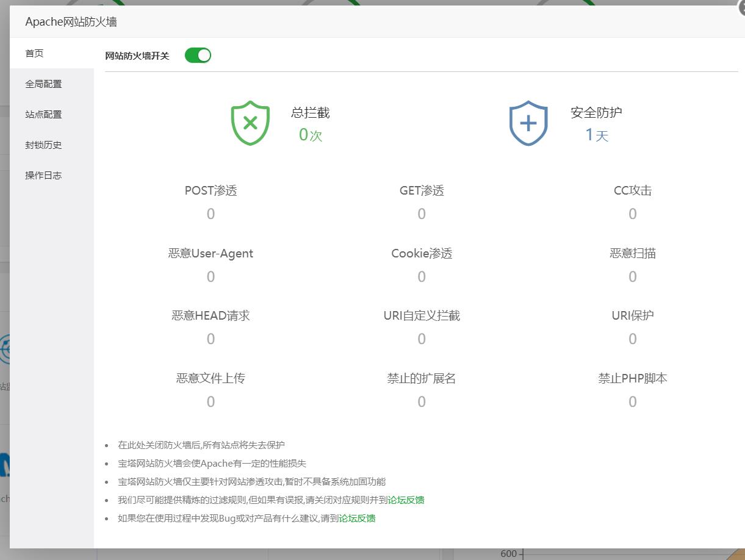Click the 恶意扫描 label

[x=633, y=254]
